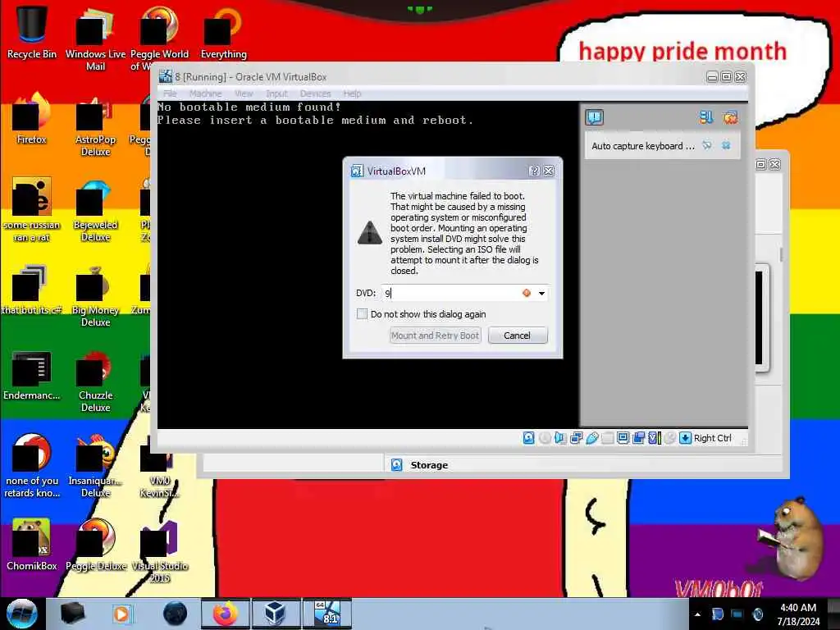This screenshot has height=630, width=840.
Task: Open the Help menu
Action: [x=352, y=94]
